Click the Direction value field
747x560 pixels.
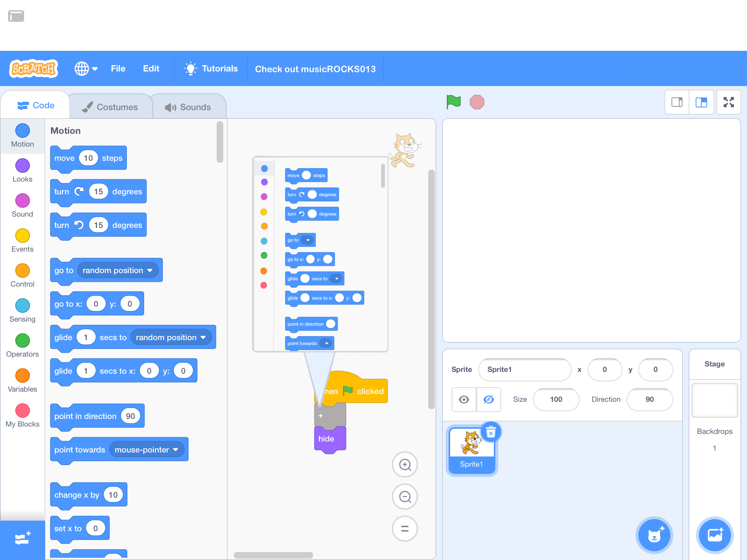pyautogui.click(x=650, y=399)
